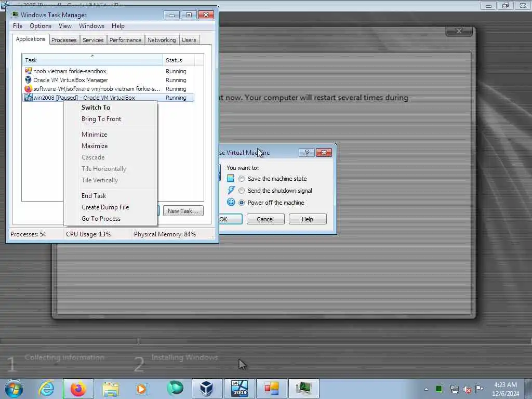Choose Bring To Front in context menu
Viewport: 532px width, 399px height.
(111, 119)
